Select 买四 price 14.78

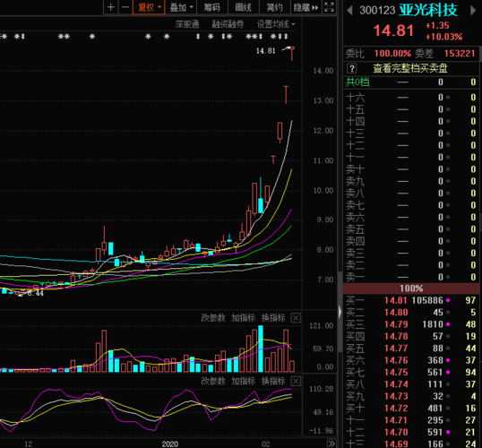click(396, 336)
